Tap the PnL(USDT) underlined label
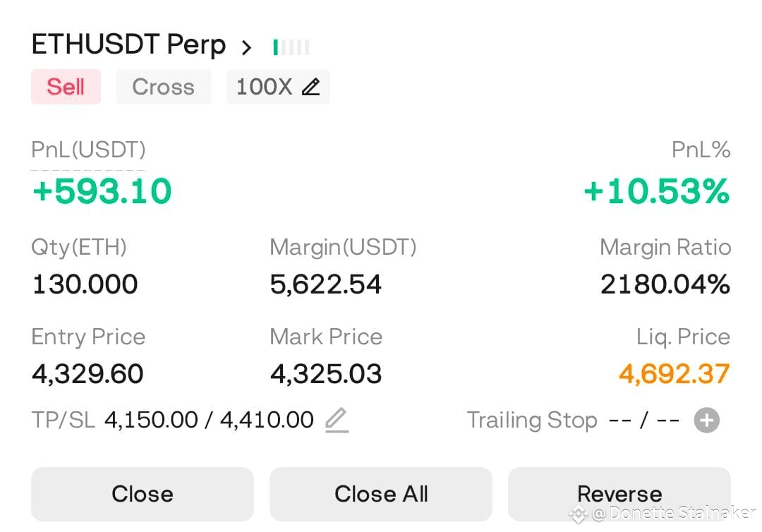 click(88, 150)
